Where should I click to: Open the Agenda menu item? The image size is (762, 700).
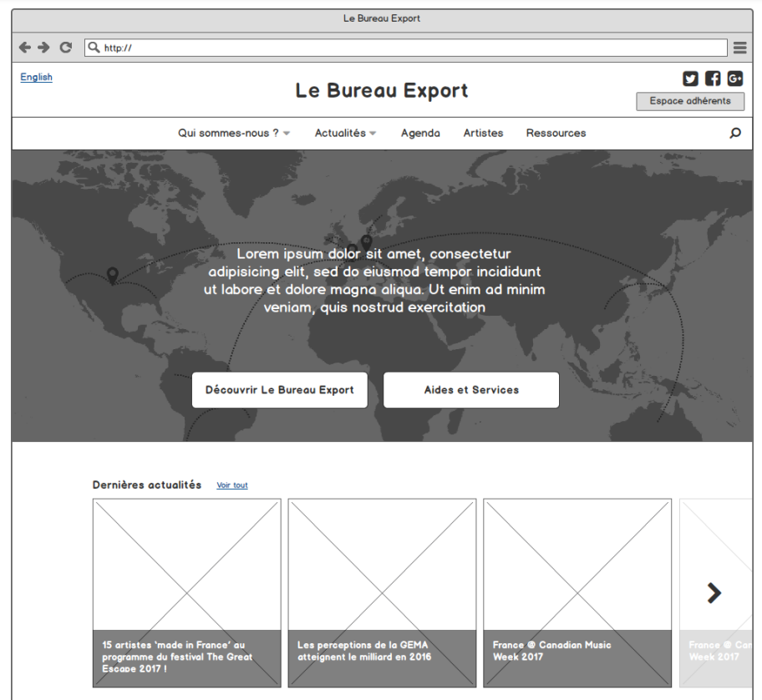420,133
